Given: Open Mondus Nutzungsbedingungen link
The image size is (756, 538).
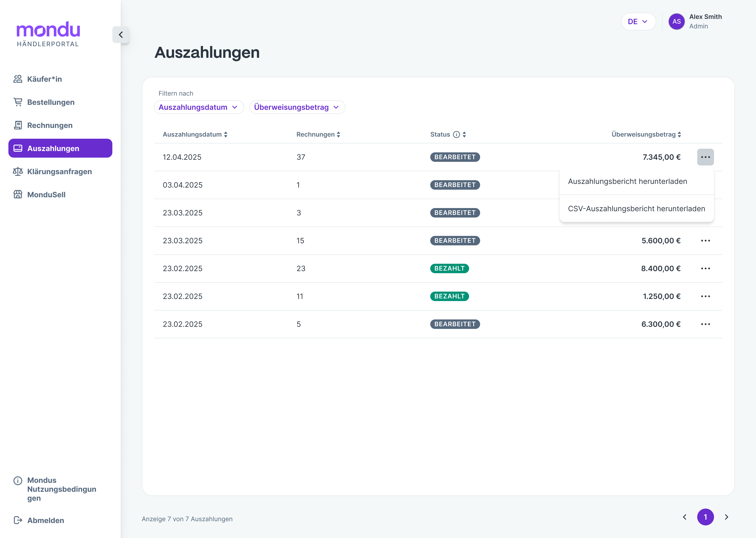Looking at the screenshot, I should (x=61, y=489).
